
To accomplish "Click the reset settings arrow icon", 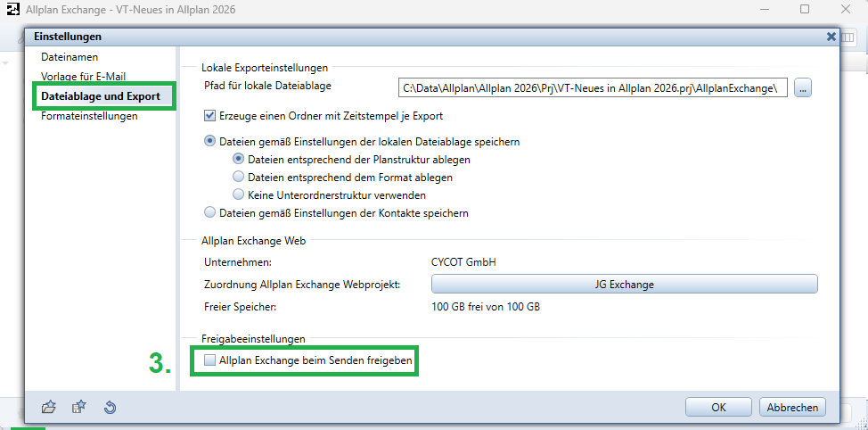I will tap(109, 408).
